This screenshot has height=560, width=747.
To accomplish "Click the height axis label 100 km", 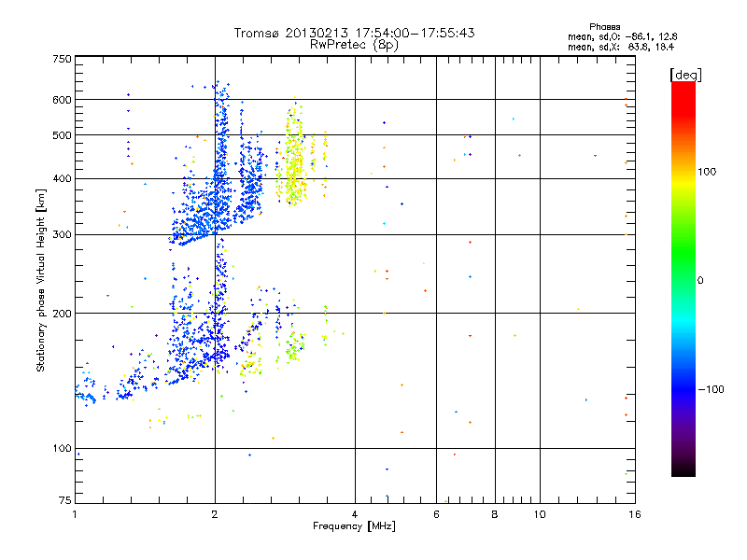I will [x=62, y=448].
